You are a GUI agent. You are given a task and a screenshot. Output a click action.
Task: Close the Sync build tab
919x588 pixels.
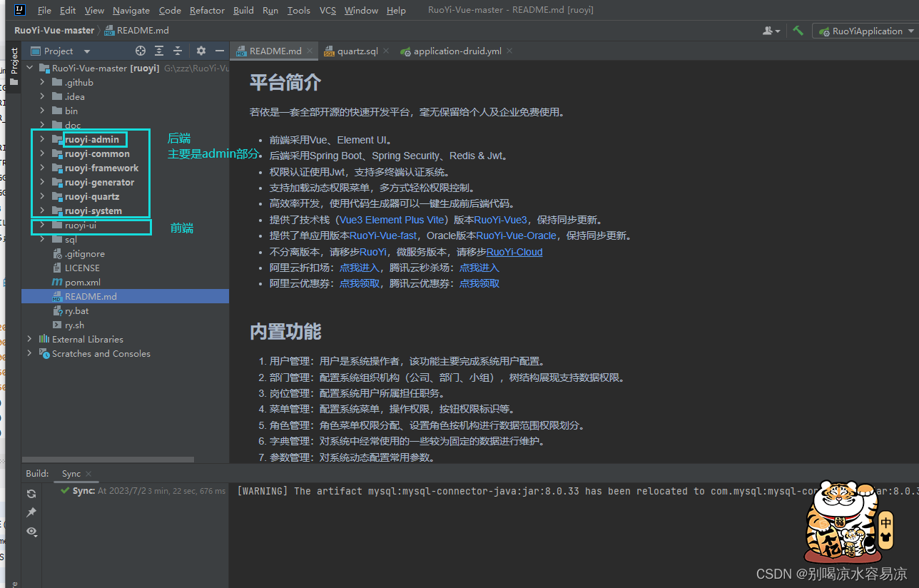(88, 474)
